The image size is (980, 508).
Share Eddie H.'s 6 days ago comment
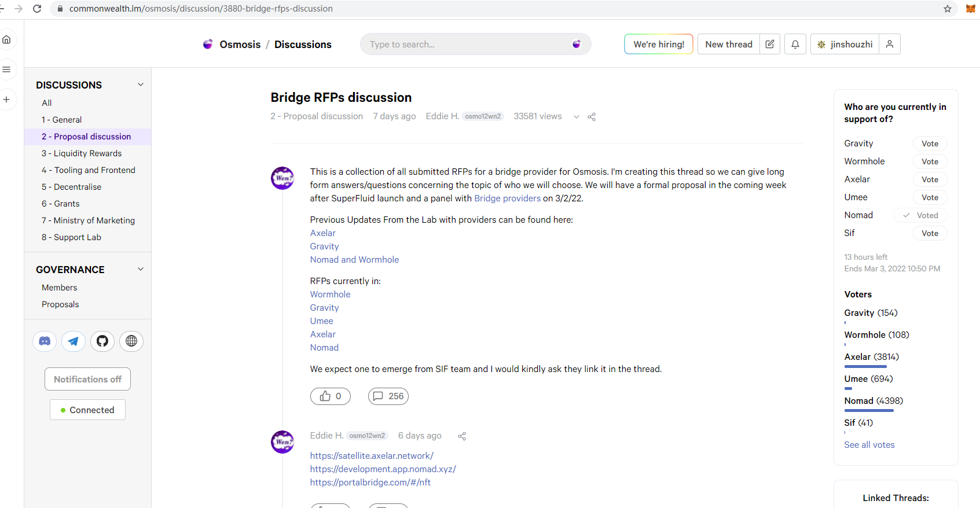click(462, 436)
